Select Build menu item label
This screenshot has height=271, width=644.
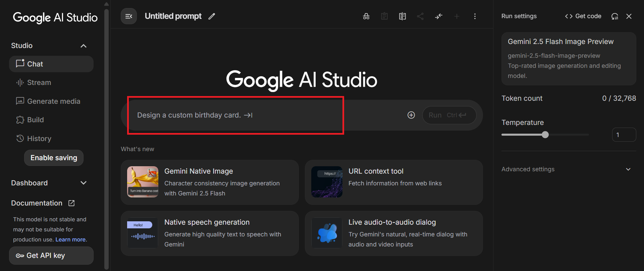tap(36, 120)
